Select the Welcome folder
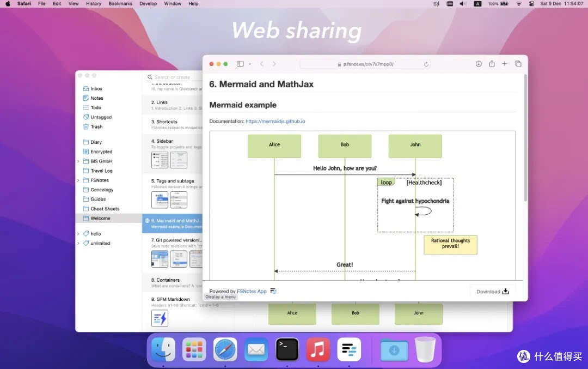Viewport: 588px width, 369px height. (108, 218)
